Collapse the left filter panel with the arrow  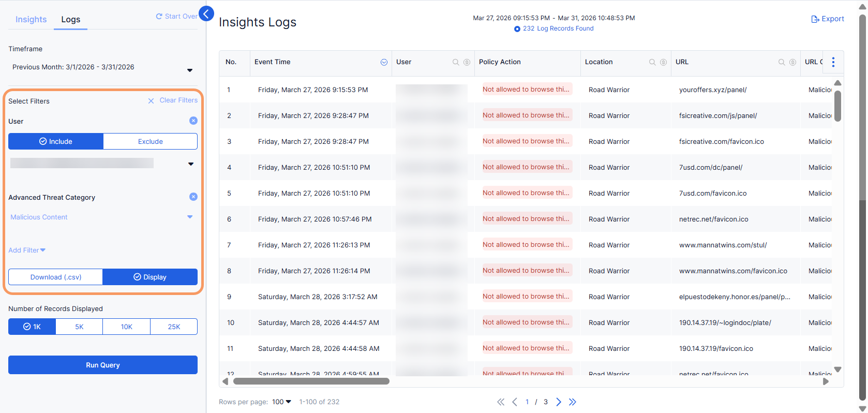pyautogui.click(x=206, y=14)
